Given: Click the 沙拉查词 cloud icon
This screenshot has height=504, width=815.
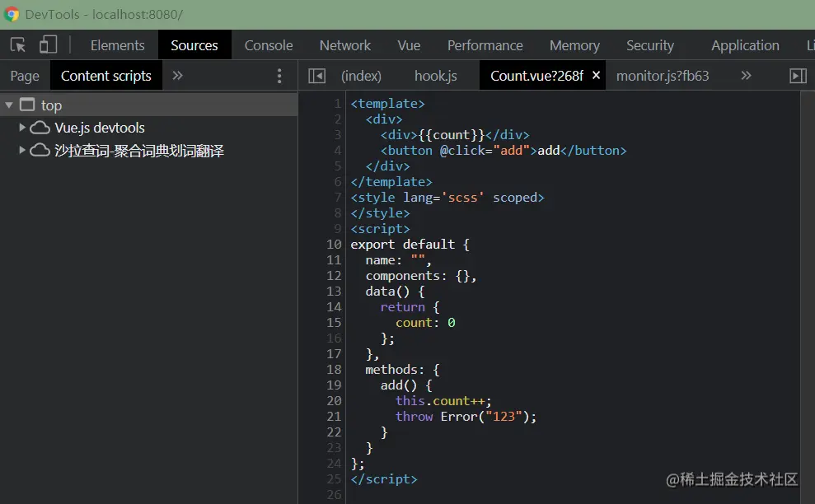Looking at the screenshot, I should (40, 150).
